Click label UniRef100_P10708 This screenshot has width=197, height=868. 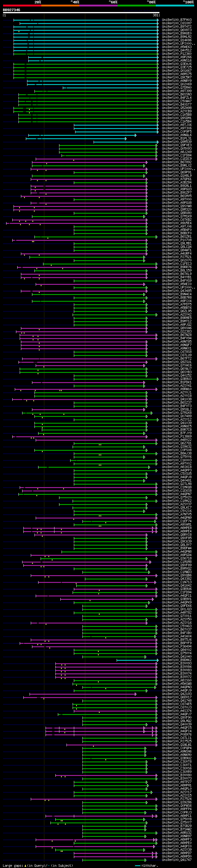pos(177,240)
